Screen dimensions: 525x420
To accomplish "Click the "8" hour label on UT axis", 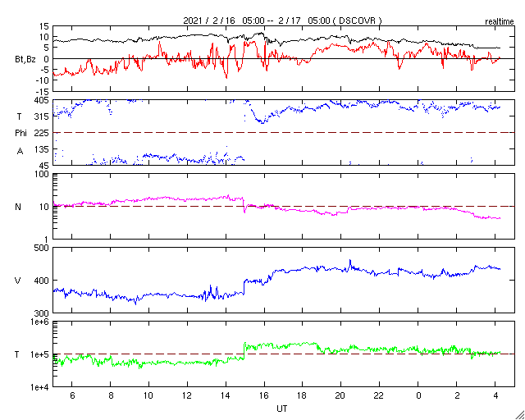I will click(111, 396).
